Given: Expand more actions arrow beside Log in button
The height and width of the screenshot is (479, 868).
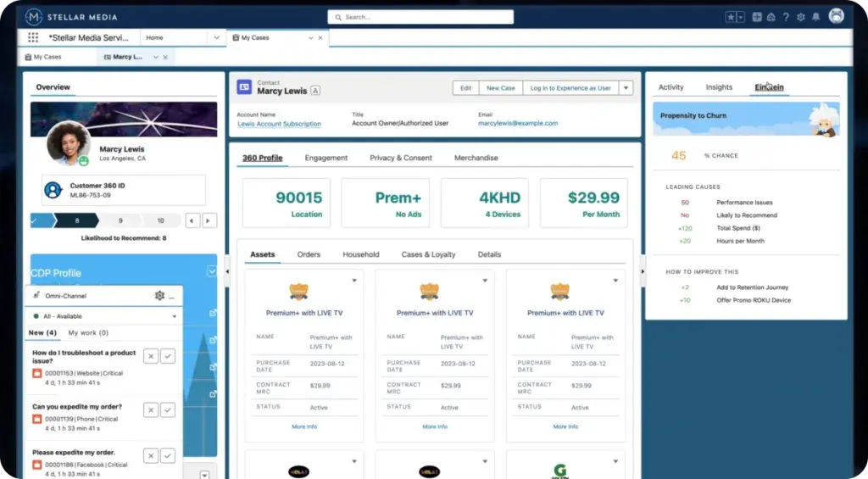Looking at the screenshot, I should coord(626,88).
